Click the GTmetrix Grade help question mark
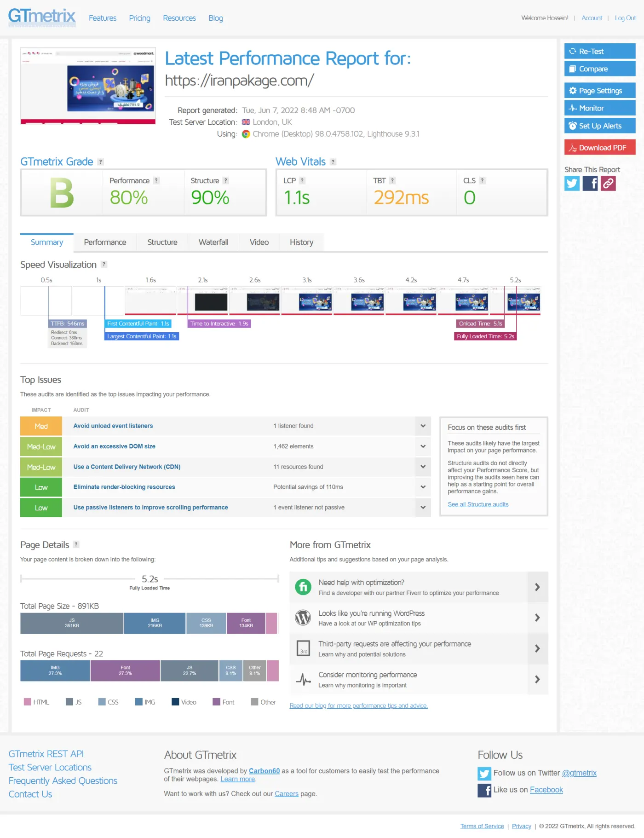644x838 pixels. [x=101, y=162]
